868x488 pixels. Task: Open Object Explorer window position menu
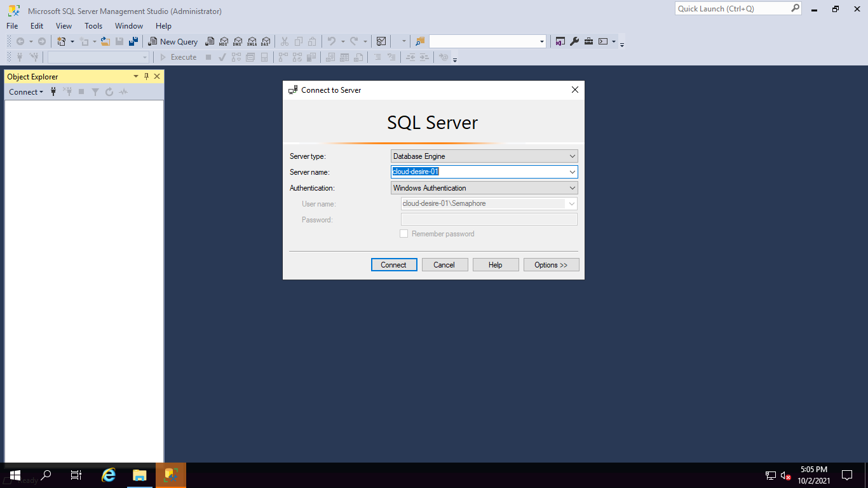tap(135, 76)
